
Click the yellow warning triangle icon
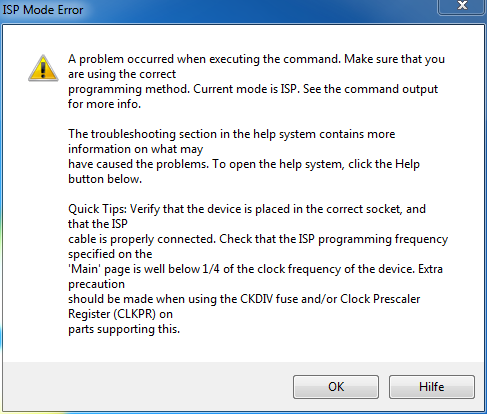[43, 68]
